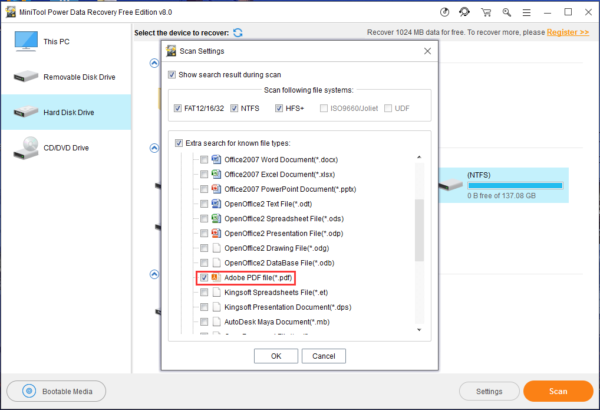Uncheck the NTFS file system checkbox
Screen dimensions: 600x410
click(234, 108)
